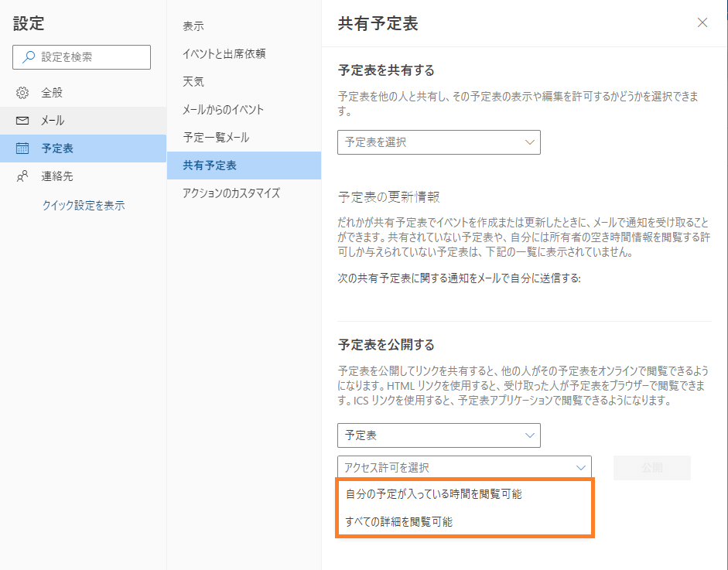
Task: Choose すべての詳細を閲覧可能 option
Action: pos(464,522)
